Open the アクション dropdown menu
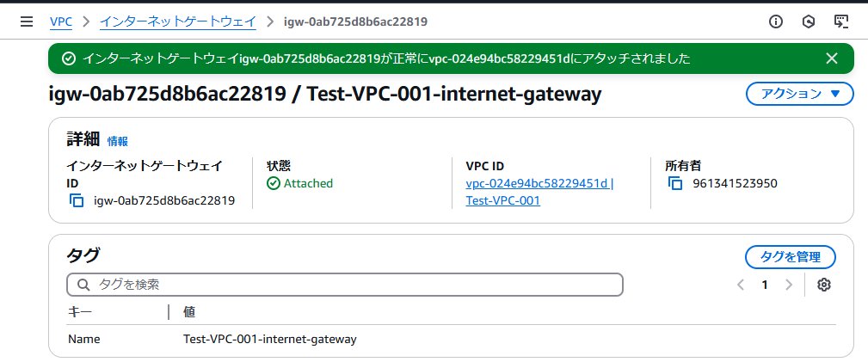 click(x=800, y=94)
